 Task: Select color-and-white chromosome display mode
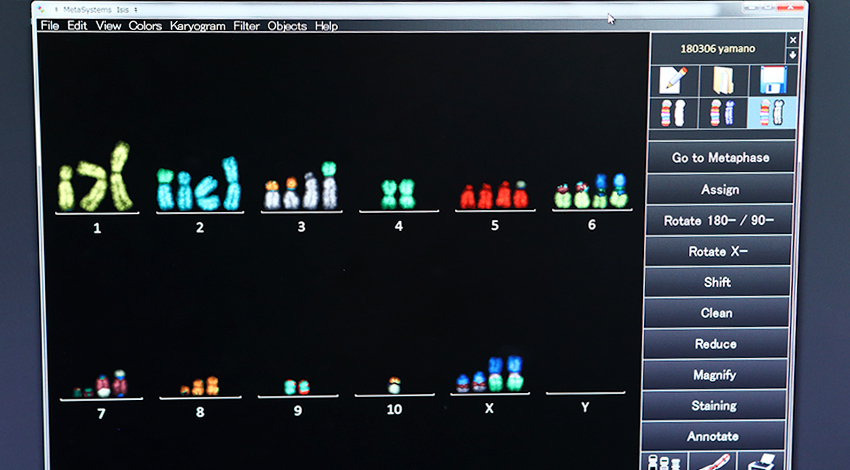(x=673, y=113)
